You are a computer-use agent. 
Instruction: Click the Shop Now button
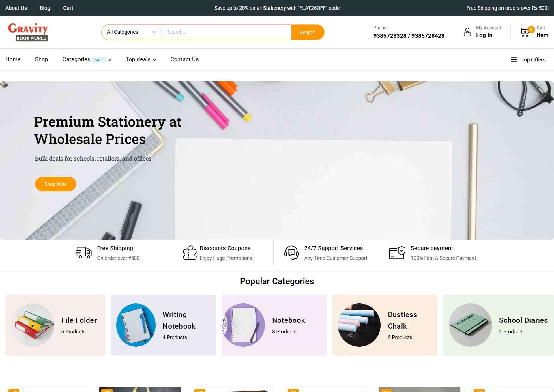(56, 184)
